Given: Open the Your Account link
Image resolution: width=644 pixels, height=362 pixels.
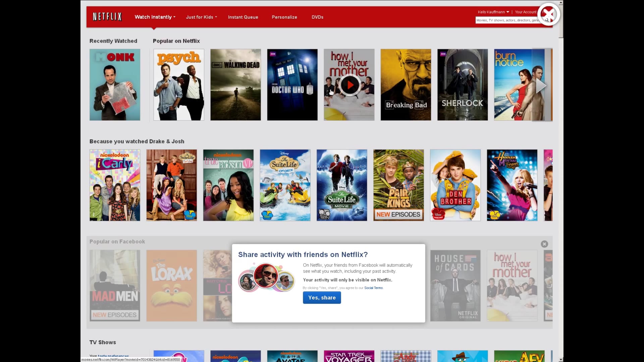Looking at the screenshot, I should pyautogui.click(x=526, y=12).
